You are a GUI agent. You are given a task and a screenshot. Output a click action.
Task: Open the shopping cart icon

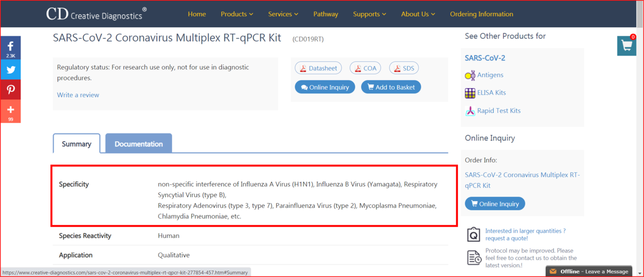[x=627, y=45]
